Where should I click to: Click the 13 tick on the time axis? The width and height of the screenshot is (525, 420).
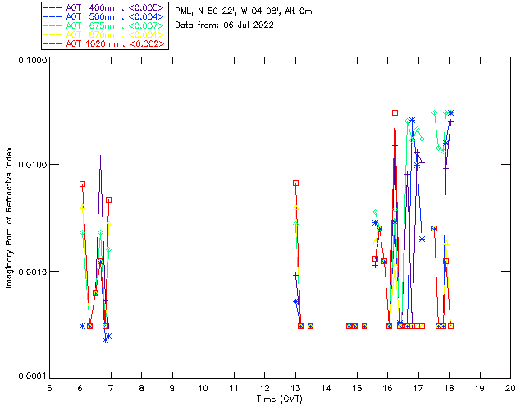tap(295, 388)
